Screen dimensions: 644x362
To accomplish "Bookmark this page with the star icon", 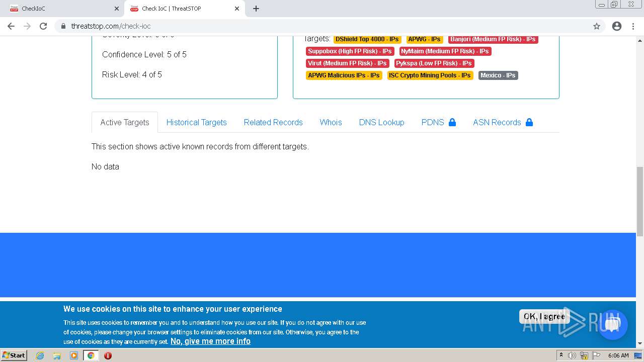I will tap(597, 26).
